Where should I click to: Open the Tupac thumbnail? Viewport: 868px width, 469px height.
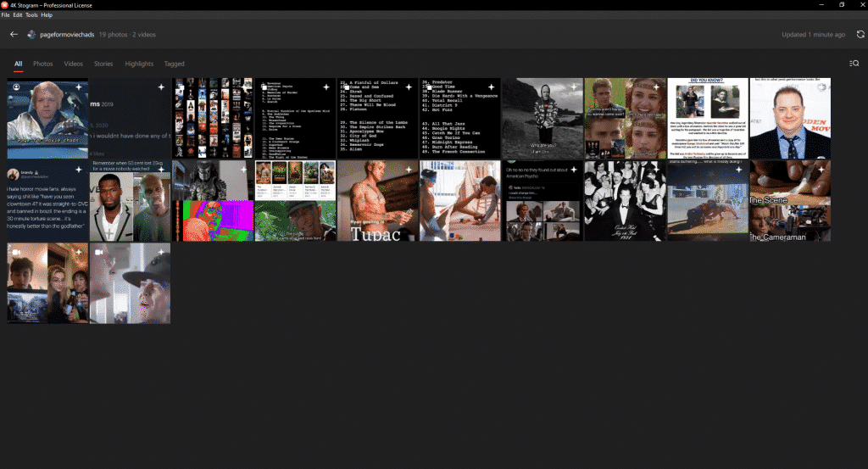point(377,201)
